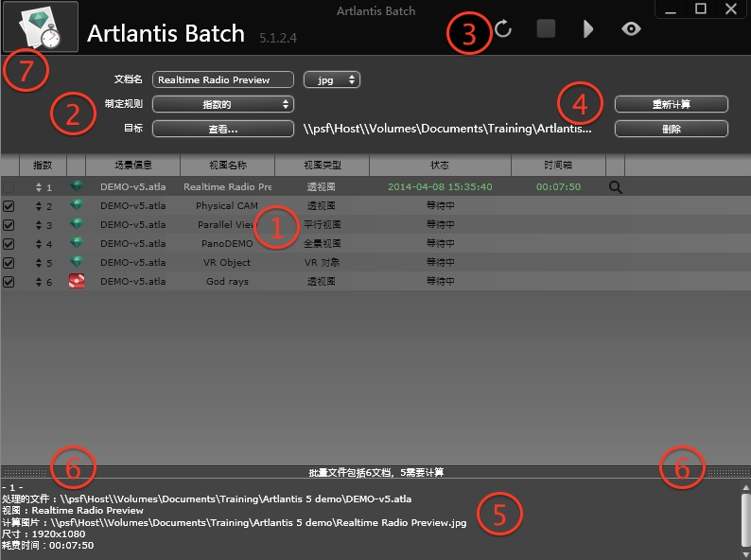Click the red icon in God rays row
This screenshot has width=751, height=560.
click(77, 281)
